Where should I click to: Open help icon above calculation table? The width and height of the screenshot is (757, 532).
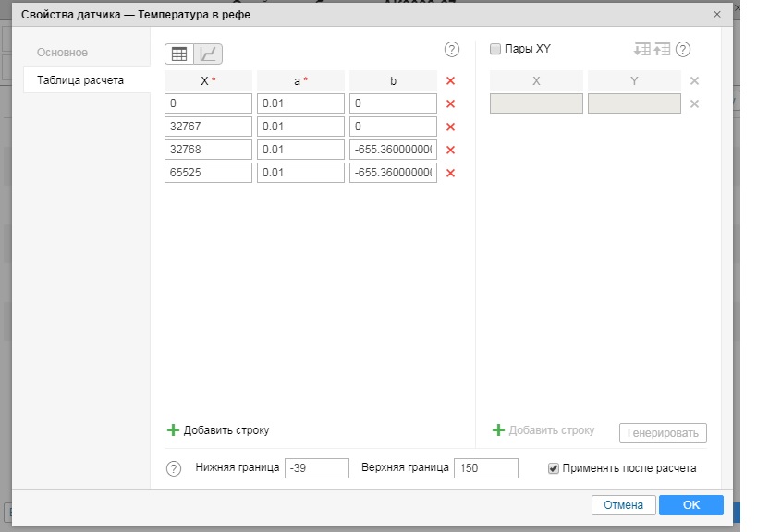[452, 50]
